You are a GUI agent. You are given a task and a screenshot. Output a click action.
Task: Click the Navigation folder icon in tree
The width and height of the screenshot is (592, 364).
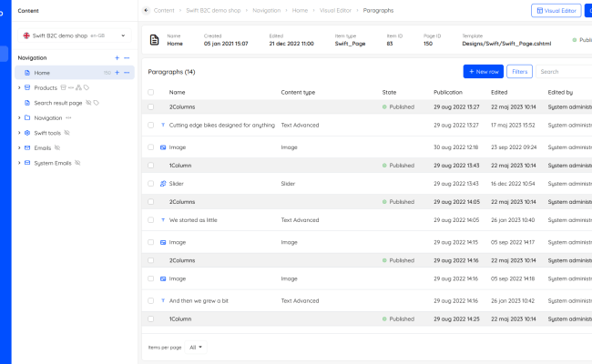tap(27, 117)
